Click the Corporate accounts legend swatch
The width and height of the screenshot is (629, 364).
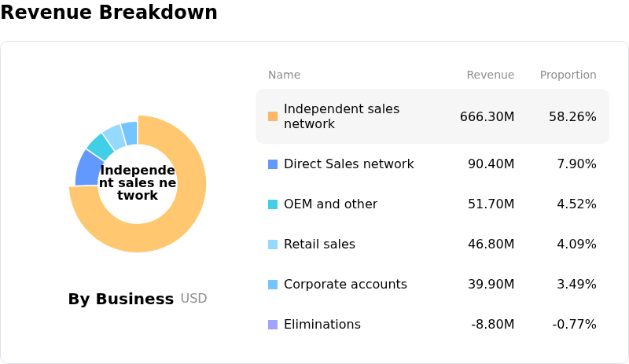click(x=273, y=285)
